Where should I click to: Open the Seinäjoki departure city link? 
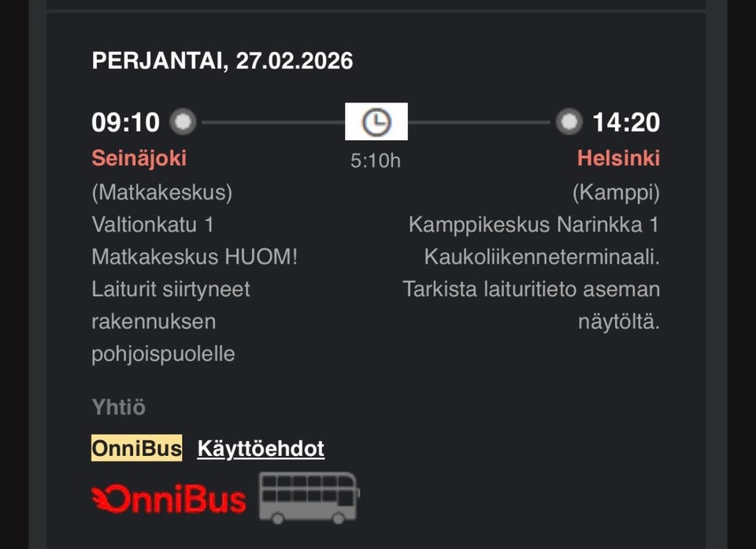pos(139,158)
